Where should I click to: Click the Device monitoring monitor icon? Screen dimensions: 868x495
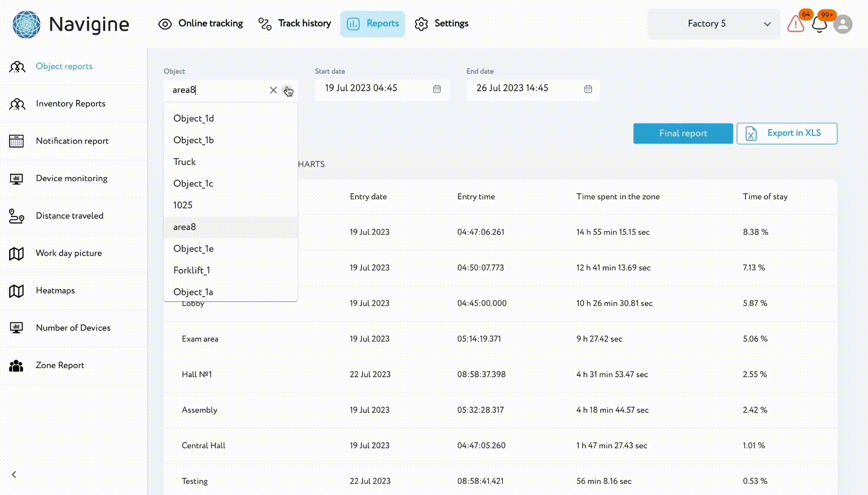[x=17, y=179]
